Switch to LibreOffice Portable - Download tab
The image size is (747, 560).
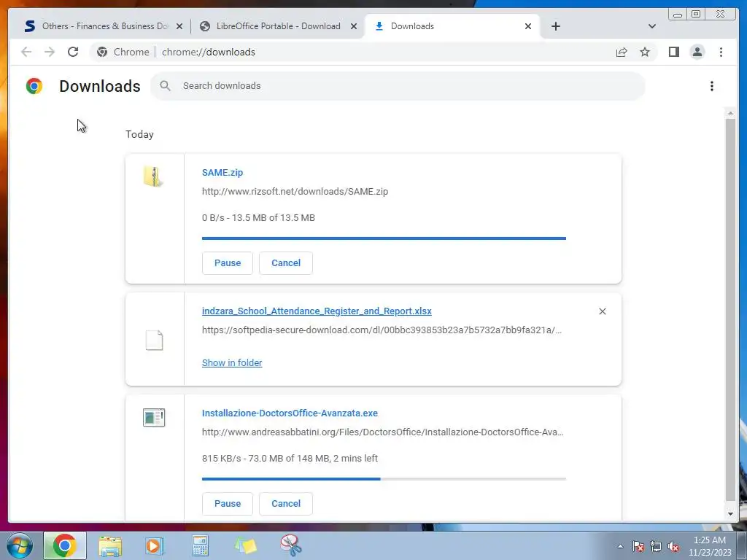pos(278,26)
